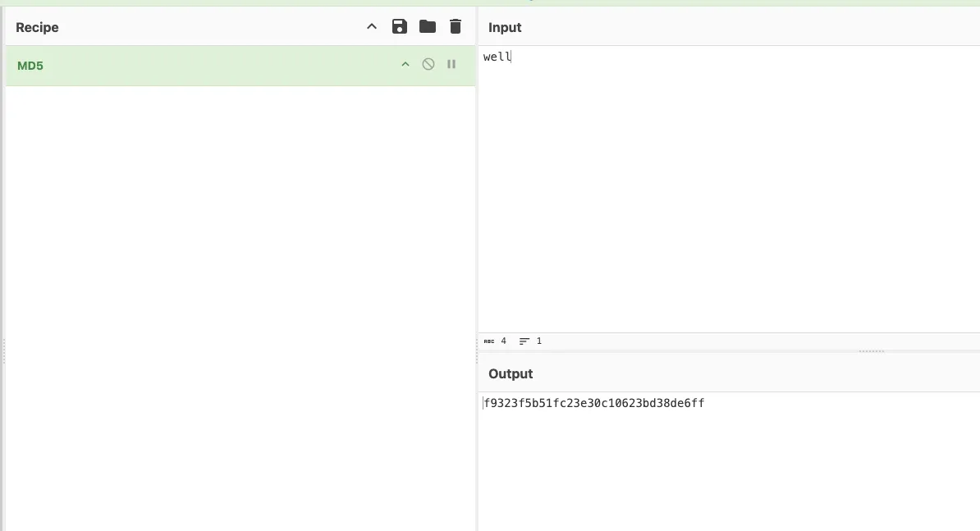
Task: Click the Save recipe floppy disk icon
Action: [400, 27]
